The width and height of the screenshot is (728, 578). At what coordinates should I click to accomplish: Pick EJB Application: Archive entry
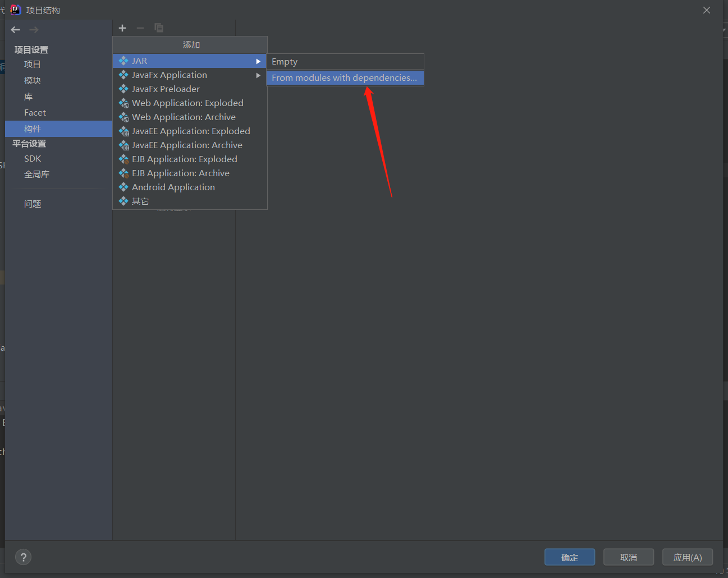tap(190, 173)
